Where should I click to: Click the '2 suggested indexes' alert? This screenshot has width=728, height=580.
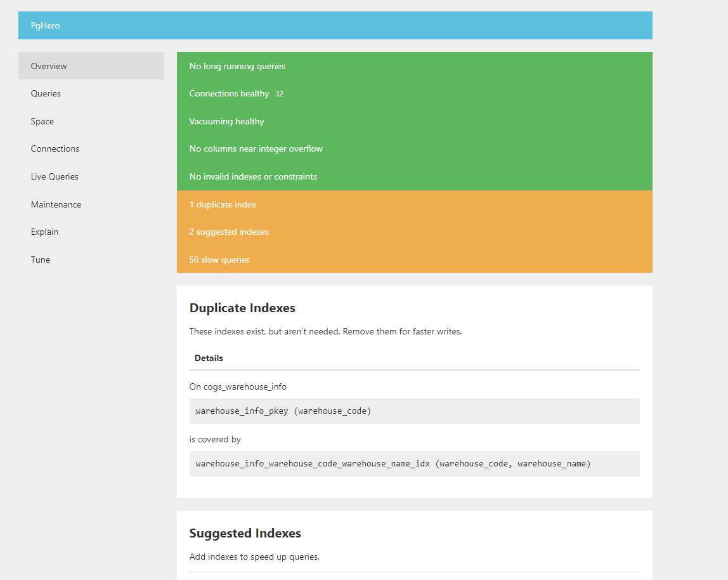point(229,232)
